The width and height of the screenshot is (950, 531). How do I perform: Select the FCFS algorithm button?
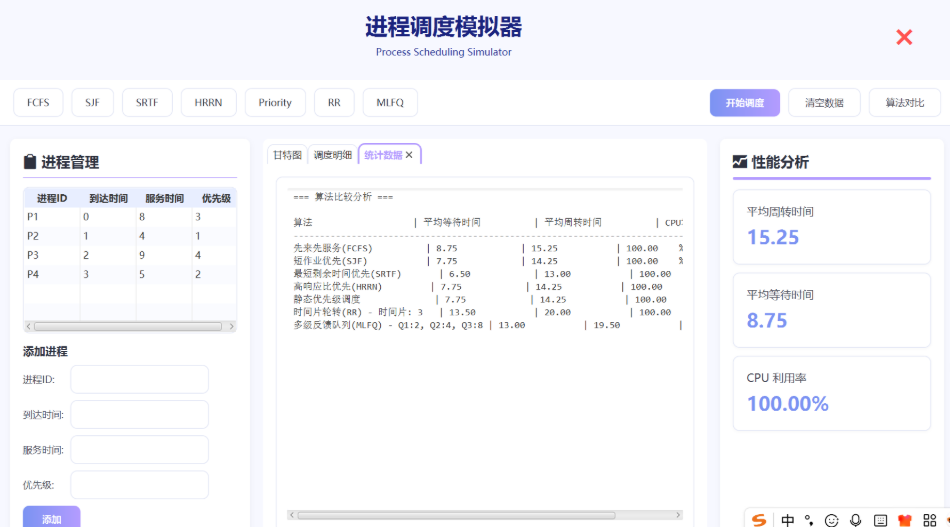[x=38, y=102]
